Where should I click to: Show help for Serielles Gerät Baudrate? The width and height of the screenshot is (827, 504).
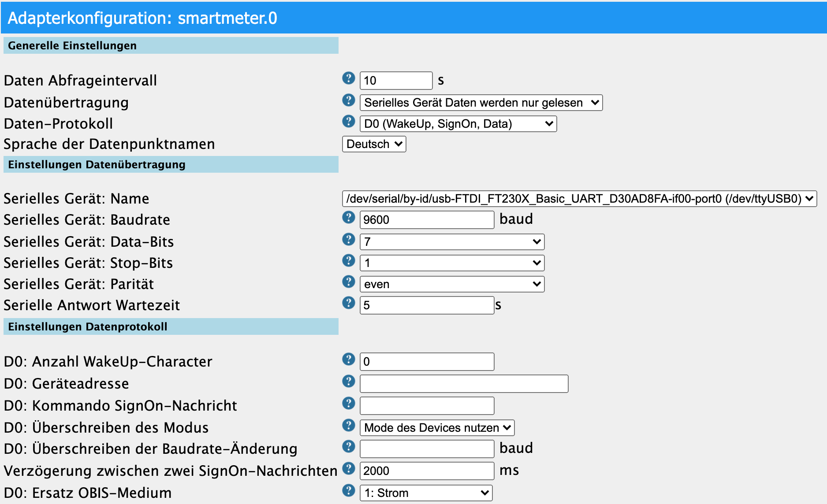[348, 217]
